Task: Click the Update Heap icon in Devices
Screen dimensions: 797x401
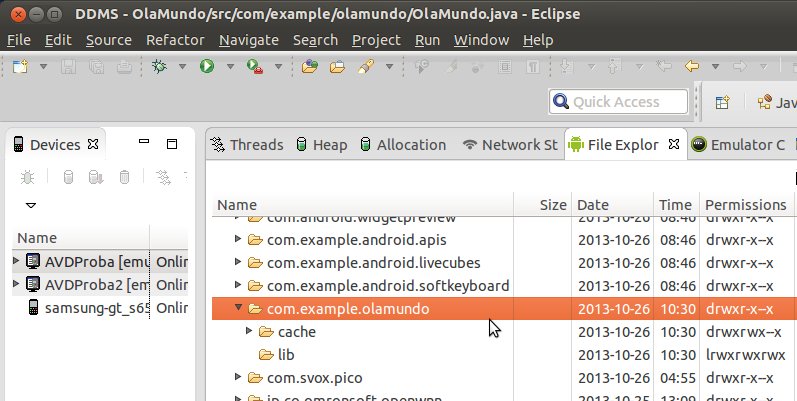Action: [x=68, y=177]
